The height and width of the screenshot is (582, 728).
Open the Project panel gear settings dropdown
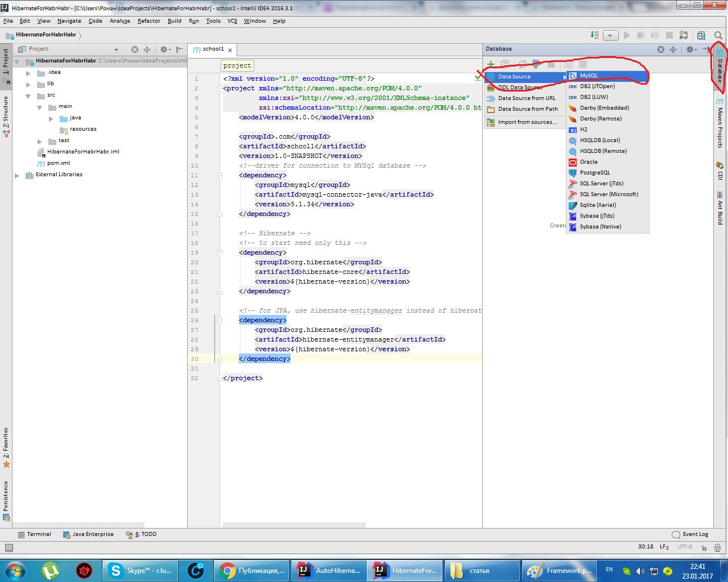click(x=165, y=49)
